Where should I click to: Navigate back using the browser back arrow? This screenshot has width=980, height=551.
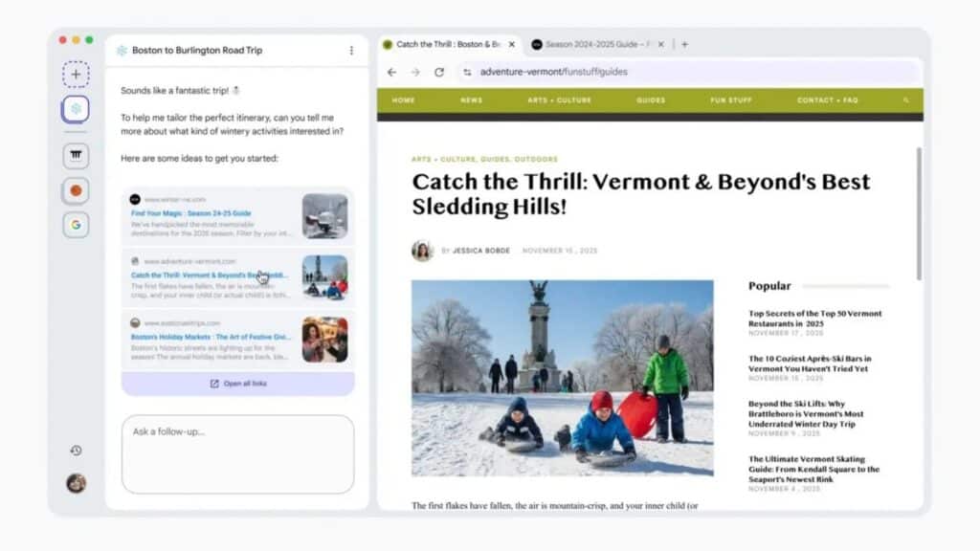pyautogui.click(x=391, y=71)
